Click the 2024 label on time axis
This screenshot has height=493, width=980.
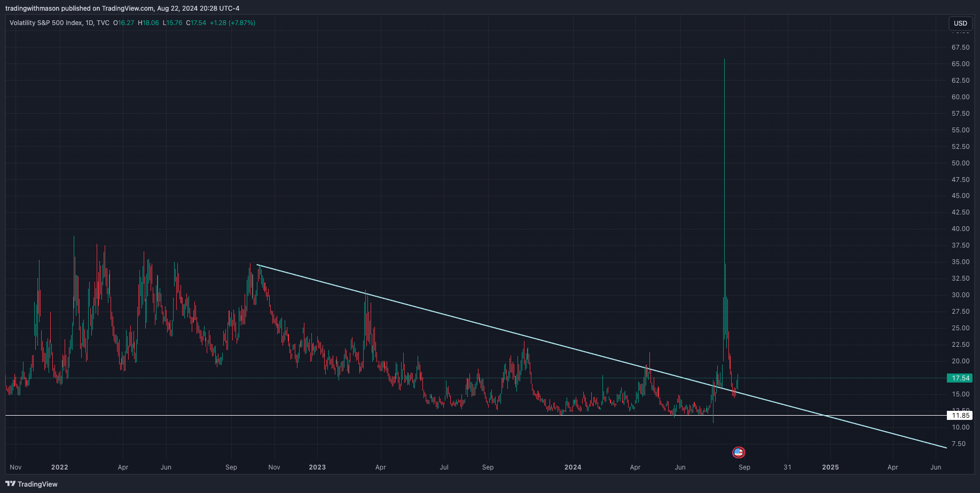tap(573, 467)
